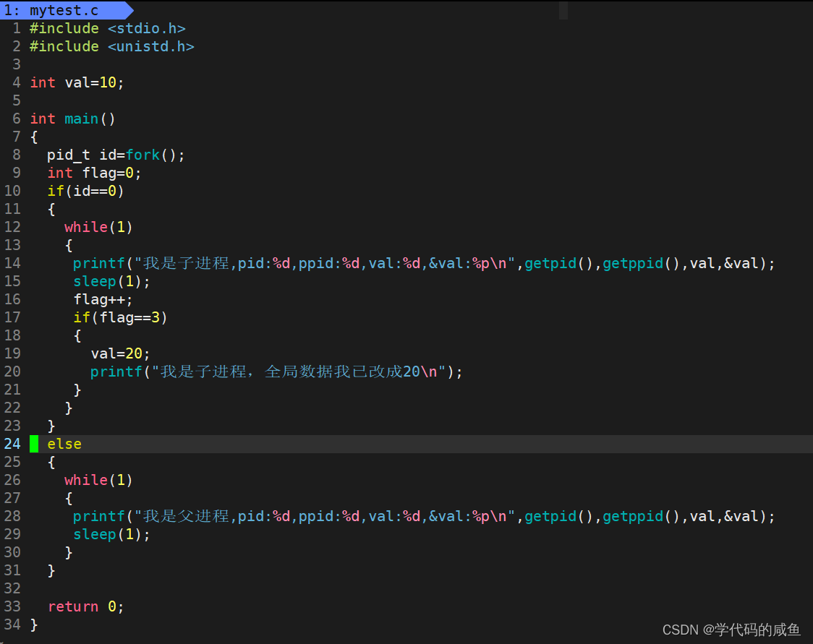Viewport: 813px width, 644px height.
Task: Click the if(flag==3) condition
Action: pyautogui.click(x=120, y=317)
